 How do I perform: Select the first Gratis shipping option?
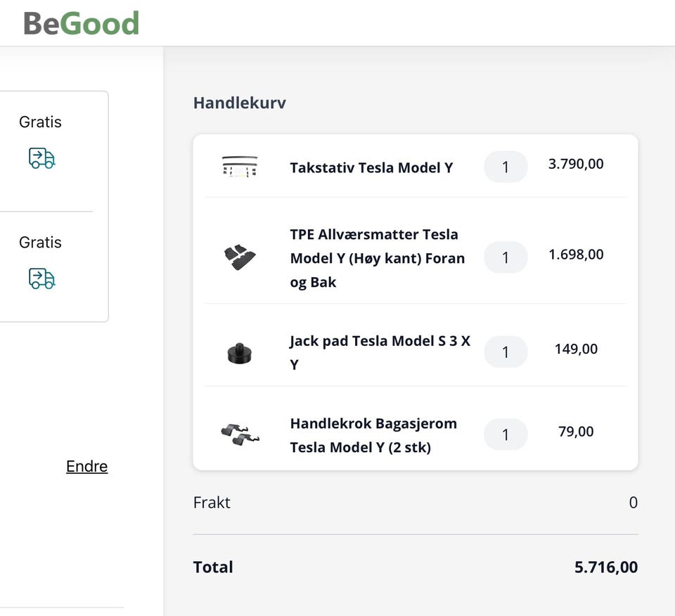pyautogui.click(x=40, y=122)
